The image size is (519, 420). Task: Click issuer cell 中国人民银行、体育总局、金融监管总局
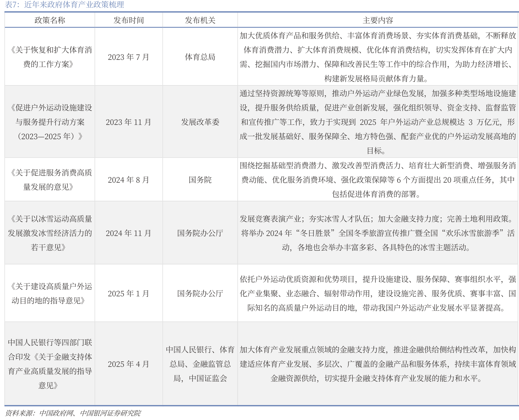(200, 364)
